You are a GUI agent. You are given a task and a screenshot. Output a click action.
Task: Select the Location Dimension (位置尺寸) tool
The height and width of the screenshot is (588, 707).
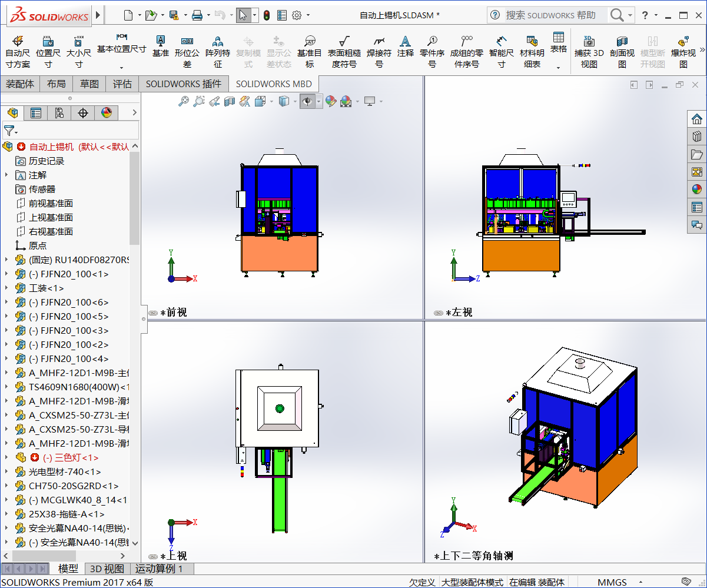48,52
